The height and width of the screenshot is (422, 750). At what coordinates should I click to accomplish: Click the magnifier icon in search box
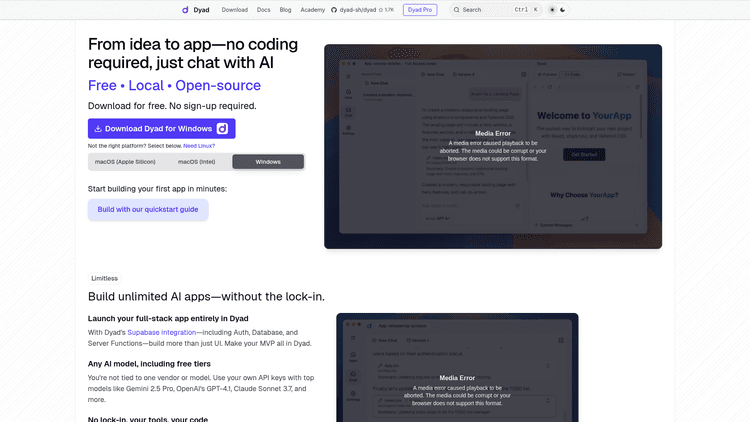point(456,10)
